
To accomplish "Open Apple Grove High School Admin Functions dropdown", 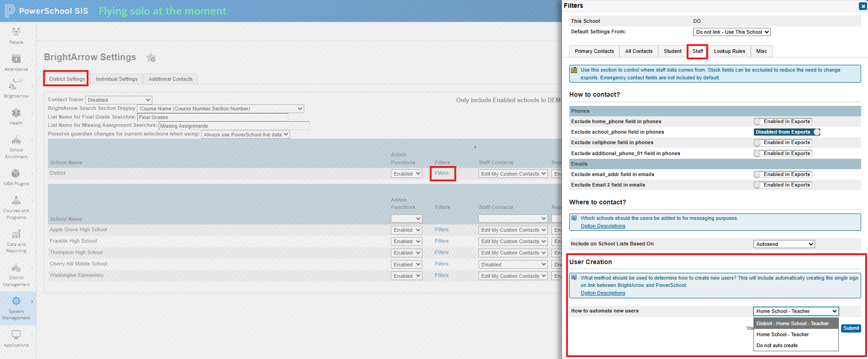I will [406, 230].
